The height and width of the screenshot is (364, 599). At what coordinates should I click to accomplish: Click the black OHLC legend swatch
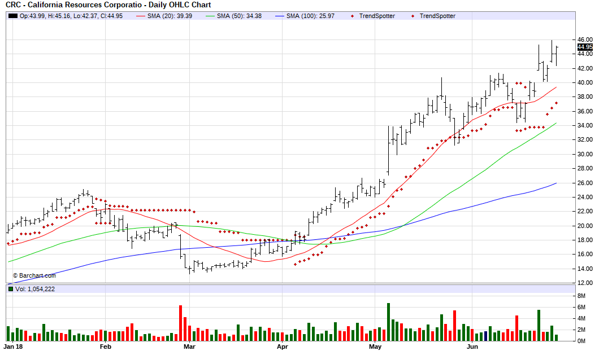click(13, 16)
